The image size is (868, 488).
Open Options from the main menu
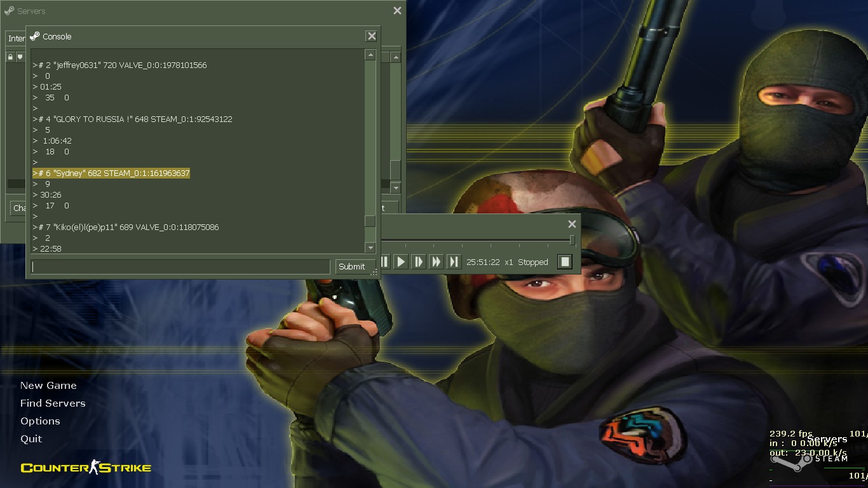(x=40, y=421)
